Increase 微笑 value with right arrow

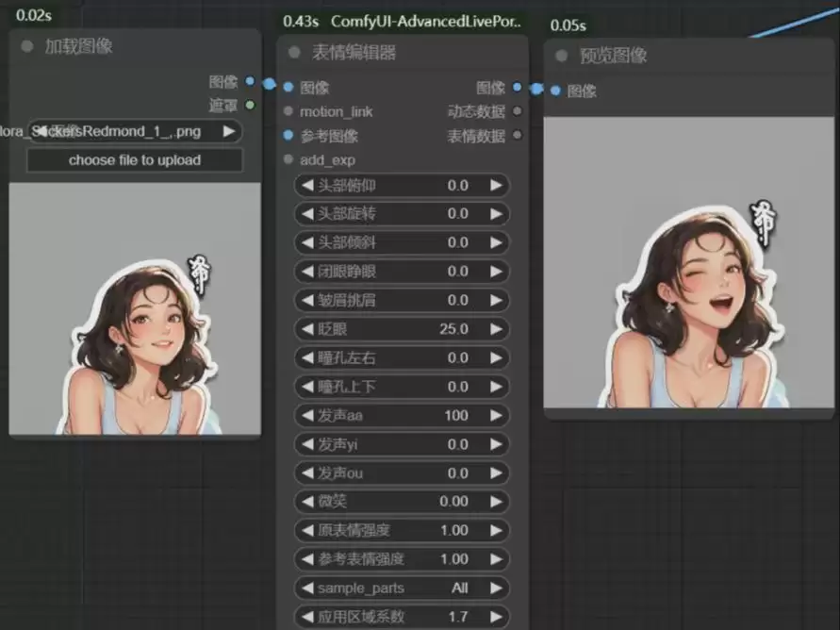click(496, 502)
